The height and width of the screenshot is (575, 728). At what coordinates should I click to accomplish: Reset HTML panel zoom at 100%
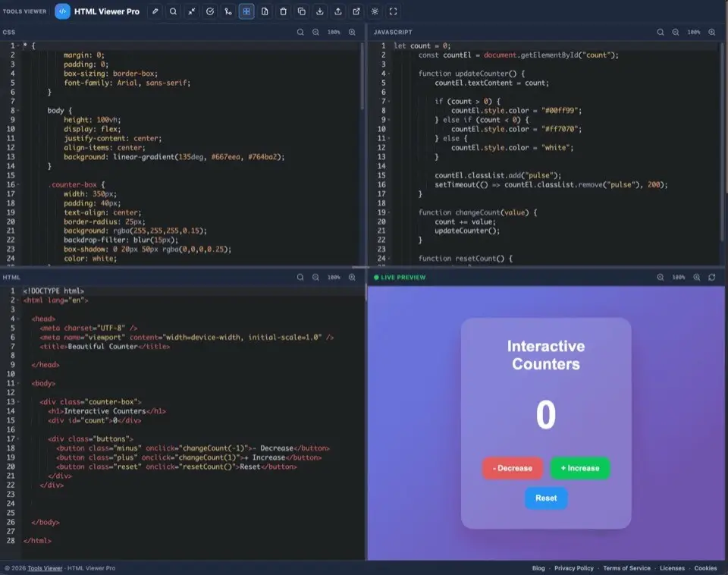(334, 278)
